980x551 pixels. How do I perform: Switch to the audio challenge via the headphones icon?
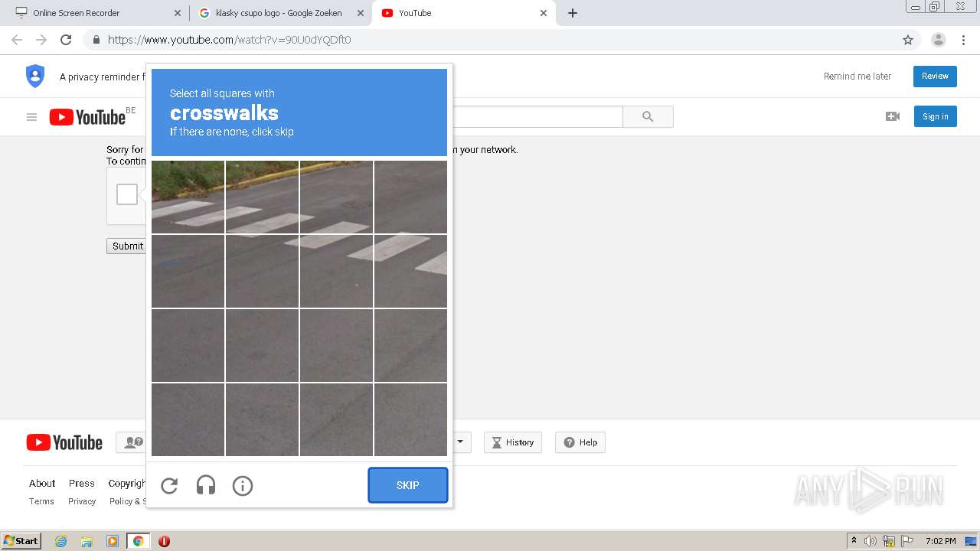point(206,485)
